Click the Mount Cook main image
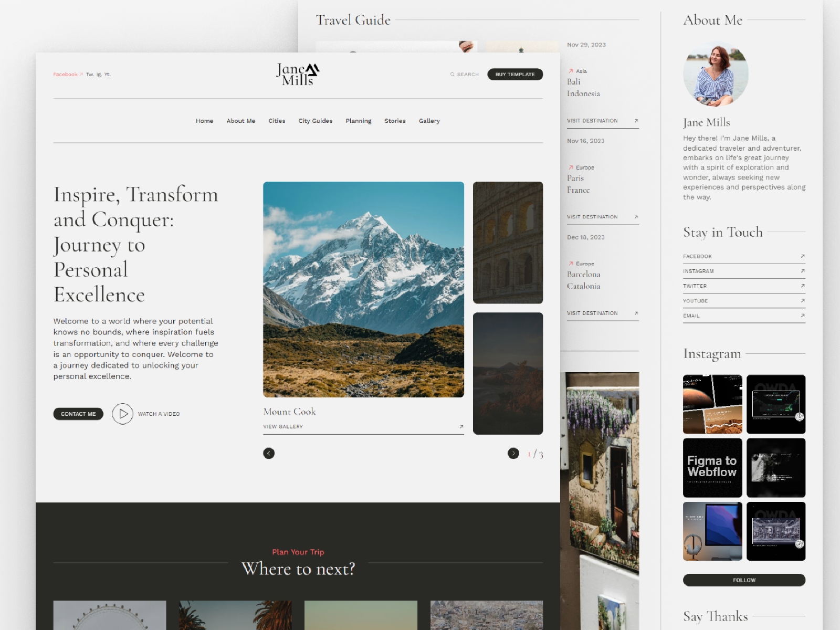 363,289
